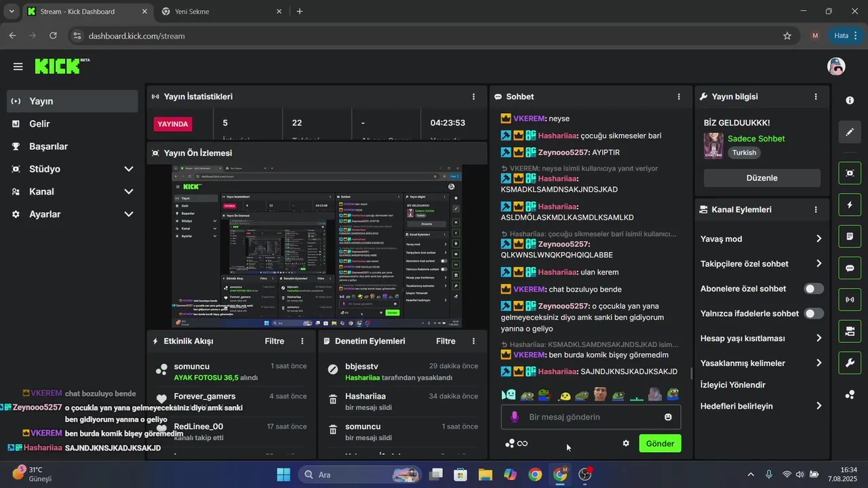
Task: Open Filtre in Denetim Eylemleri panel
Action: click(x=446, y=341)
